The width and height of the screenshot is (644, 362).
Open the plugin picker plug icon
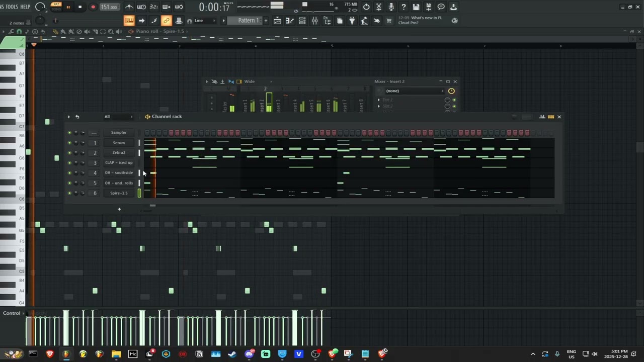point(352,21)
